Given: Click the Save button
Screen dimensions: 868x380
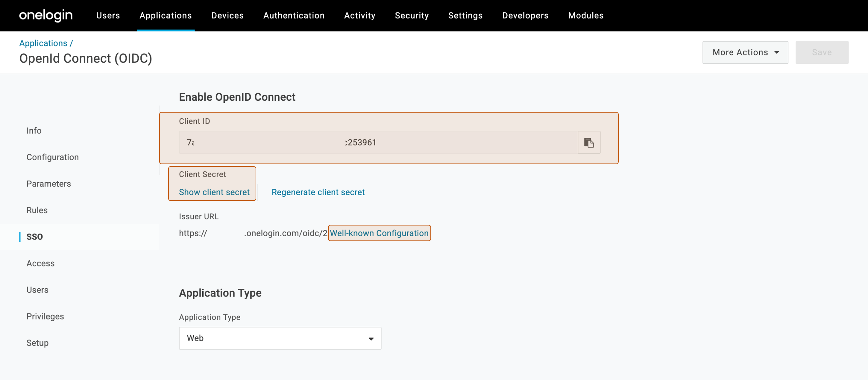Looking at the screenshot, I should point(822,52).
